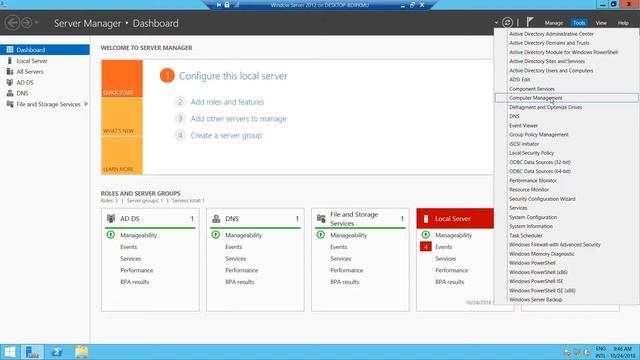Open the Manage menu
This screenshot has width=640, height=360.
553,23
